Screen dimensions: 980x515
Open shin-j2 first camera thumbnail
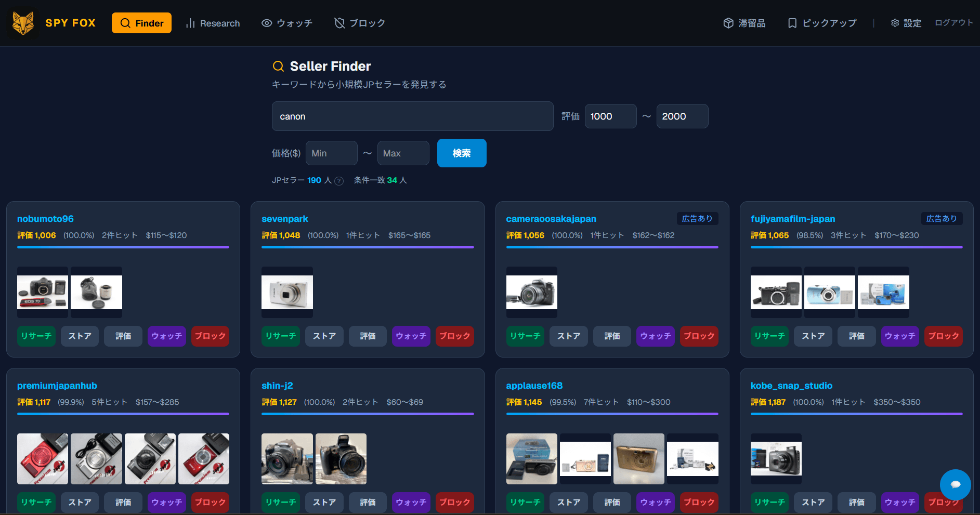click(287, 459)
